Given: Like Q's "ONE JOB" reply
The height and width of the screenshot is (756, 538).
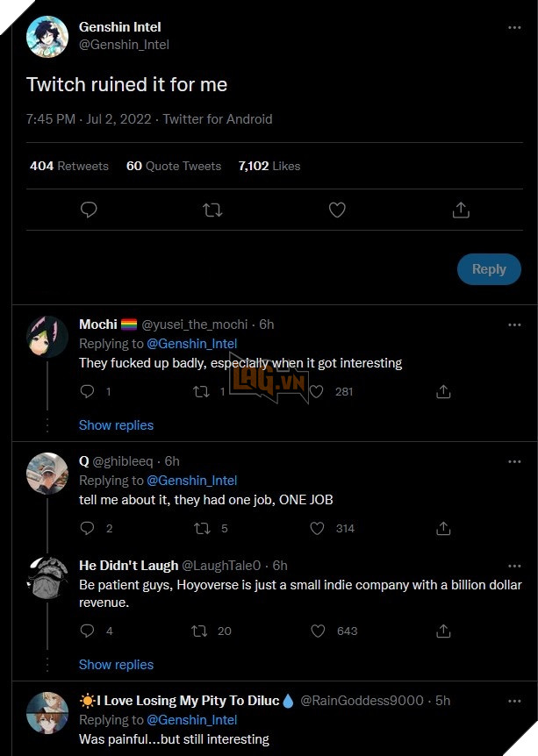Looking at the screenshot, I should point(318,528).
